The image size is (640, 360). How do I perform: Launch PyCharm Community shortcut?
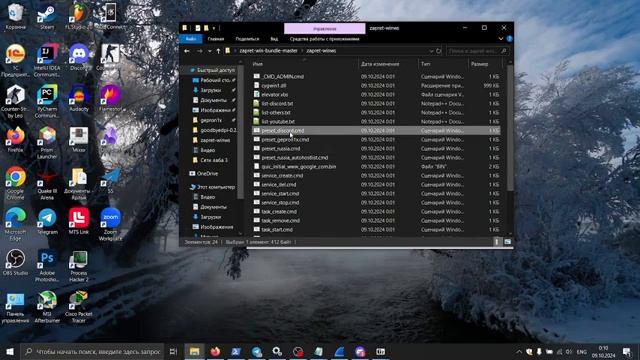coord(47,101)
